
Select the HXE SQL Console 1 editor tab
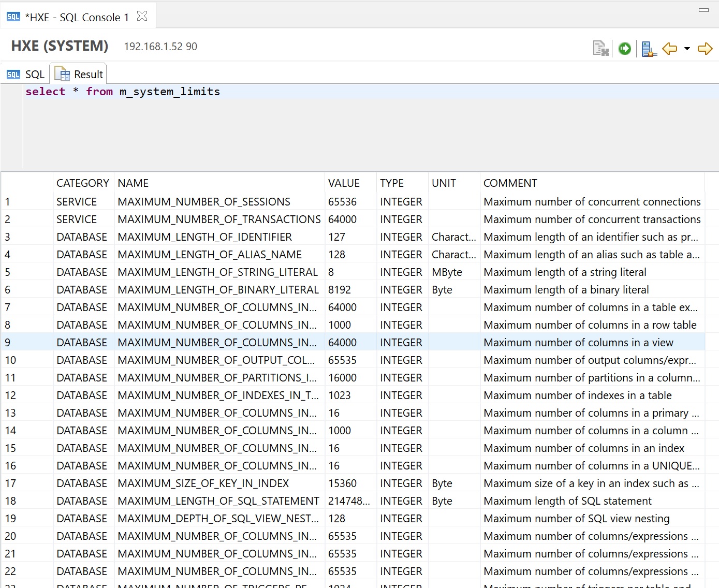pyautogui.click(x=78, y=17)
